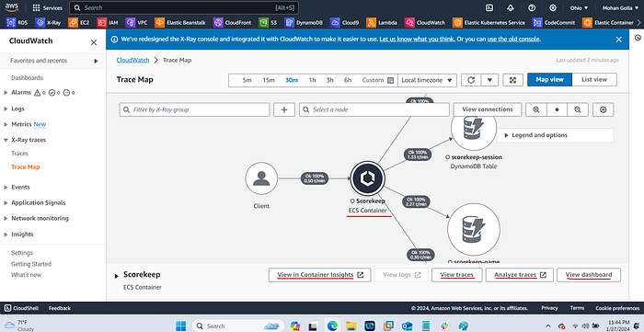Click the notifications bell icon
The image size is (644, 332).
click(511, 7)
